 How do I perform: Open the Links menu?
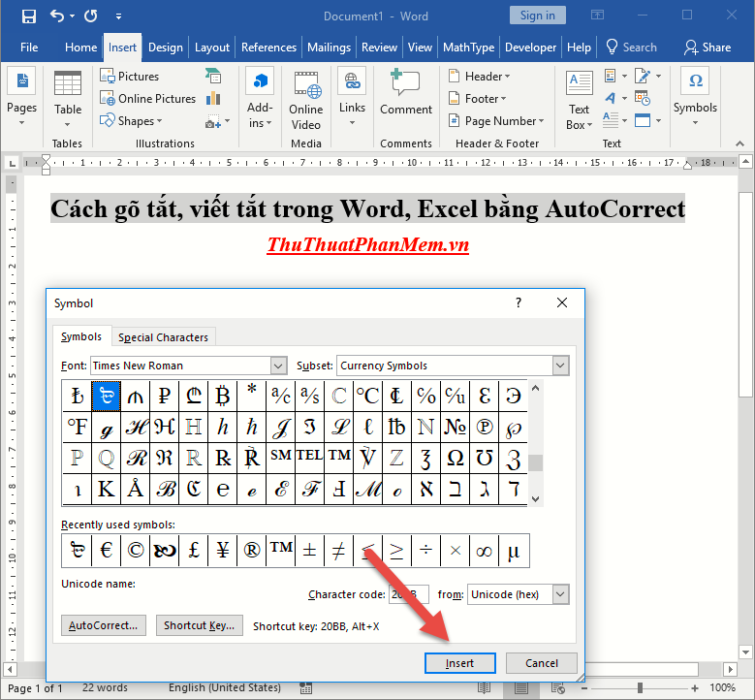(352, 97)
